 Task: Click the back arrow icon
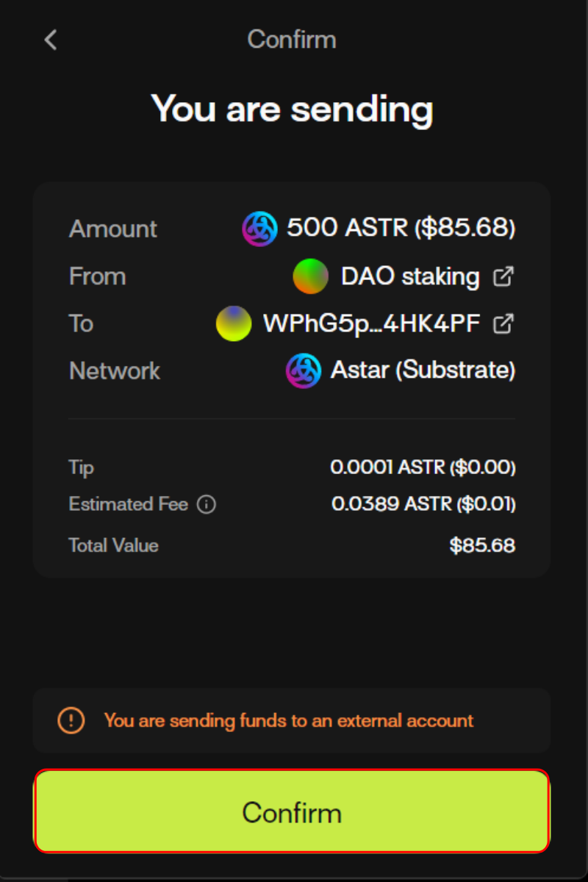[51, 40]
